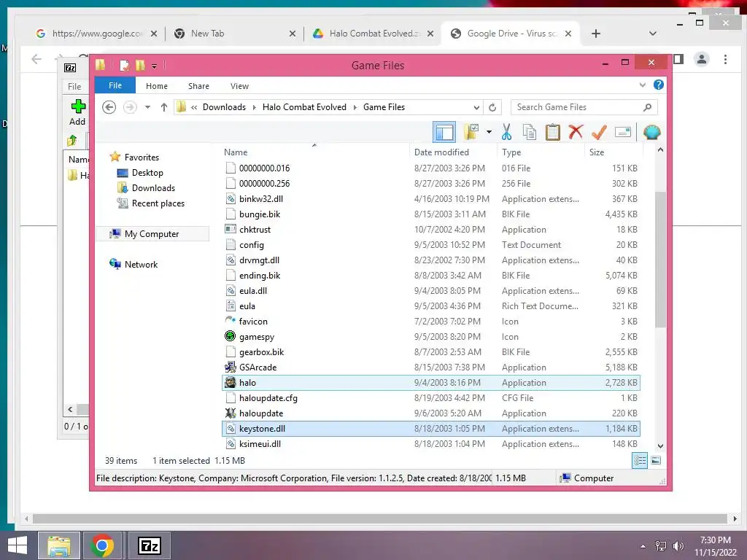The image size is (747, 560).
Task: Select the GSArcade application
Action: click(430, 367)
